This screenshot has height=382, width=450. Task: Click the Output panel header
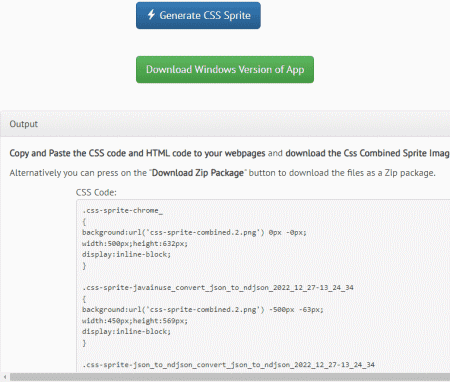coord(225,124)
